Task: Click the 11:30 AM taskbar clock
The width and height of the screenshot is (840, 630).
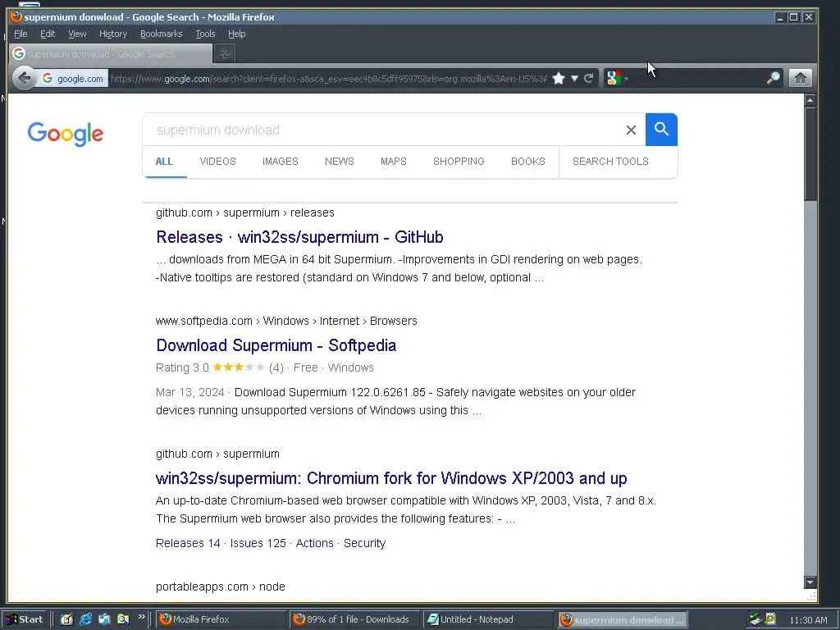Action: (x=808, y=620)
